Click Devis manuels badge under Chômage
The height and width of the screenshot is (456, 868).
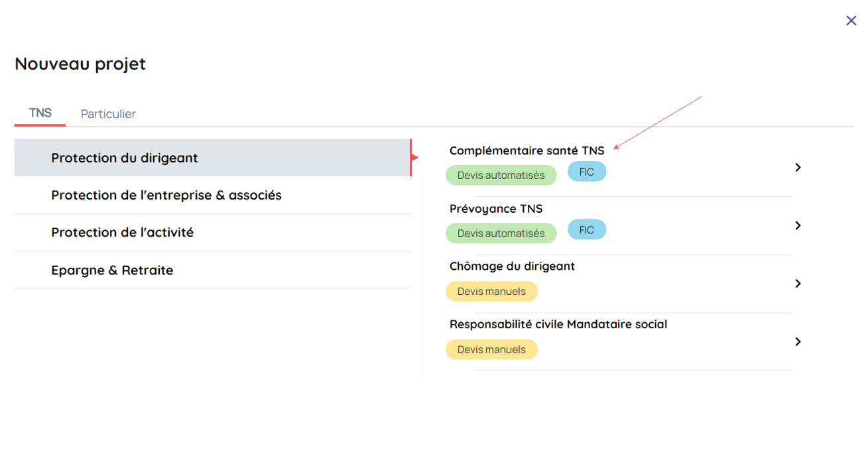pos(491,292)
